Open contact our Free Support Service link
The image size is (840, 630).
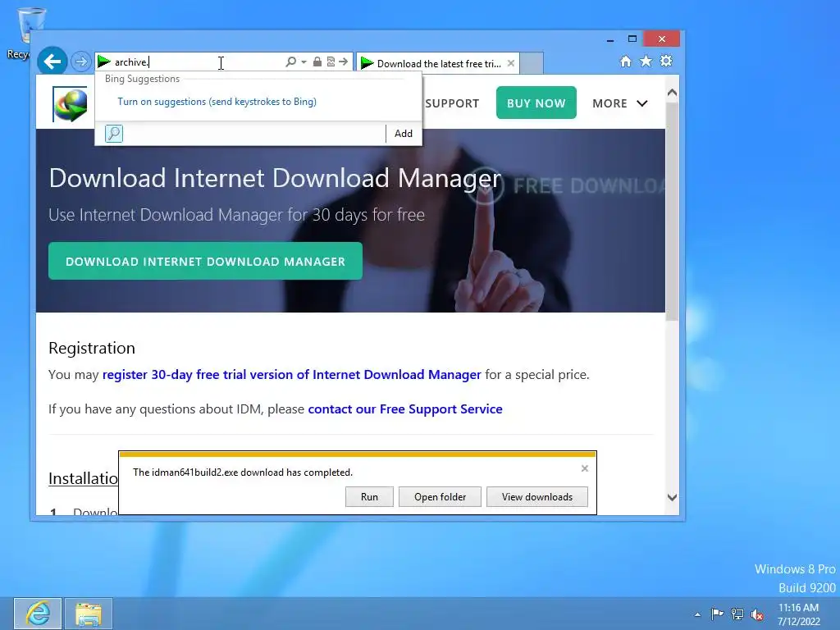coord(405,409)
